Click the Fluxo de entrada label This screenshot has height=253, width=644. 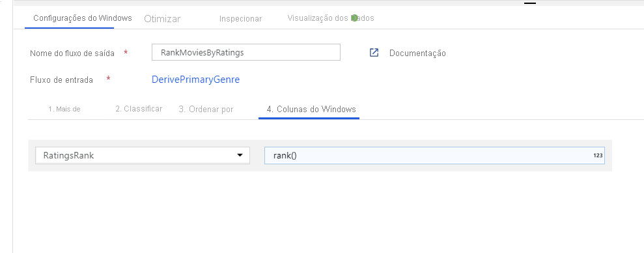pyautogui.click(x=62, y=80)
